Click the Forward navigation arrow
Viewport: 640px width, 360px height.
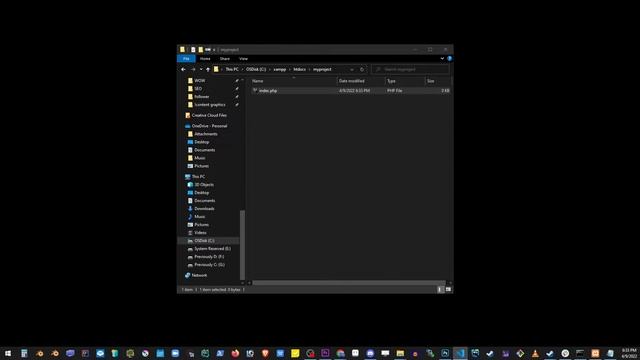[x=193, y=69]
